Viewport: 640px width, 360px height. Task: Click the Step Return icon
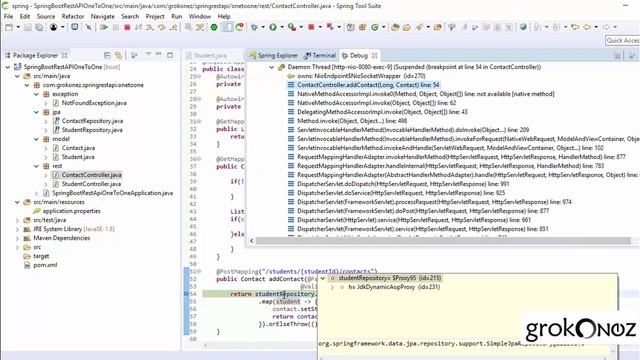tap(173, 27)
